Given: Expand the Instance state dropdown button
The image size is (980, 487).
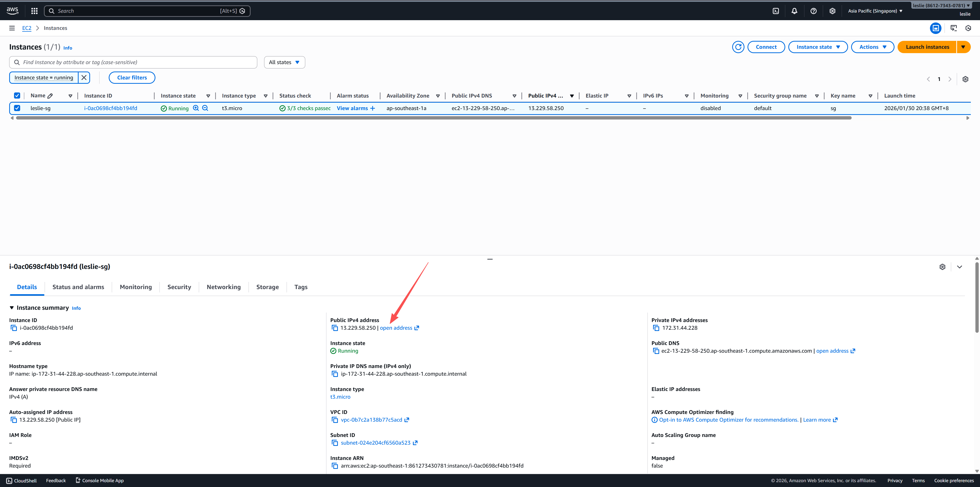Looking at the screenshot, I should pos(817,47).
